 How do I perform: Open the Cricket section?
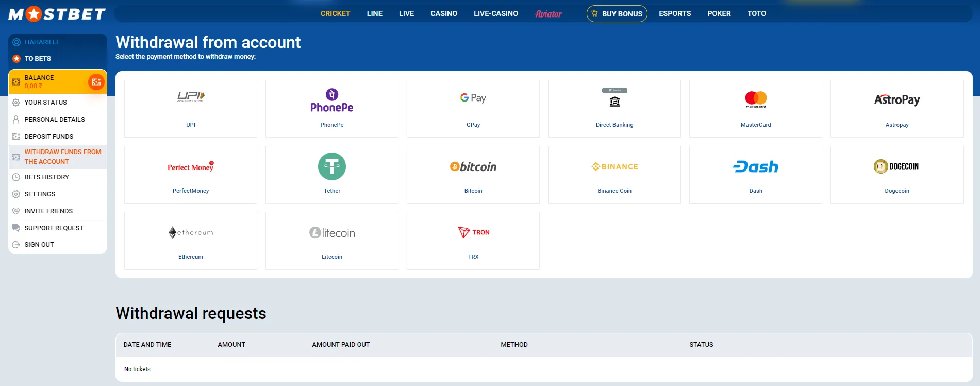point(335,14)
